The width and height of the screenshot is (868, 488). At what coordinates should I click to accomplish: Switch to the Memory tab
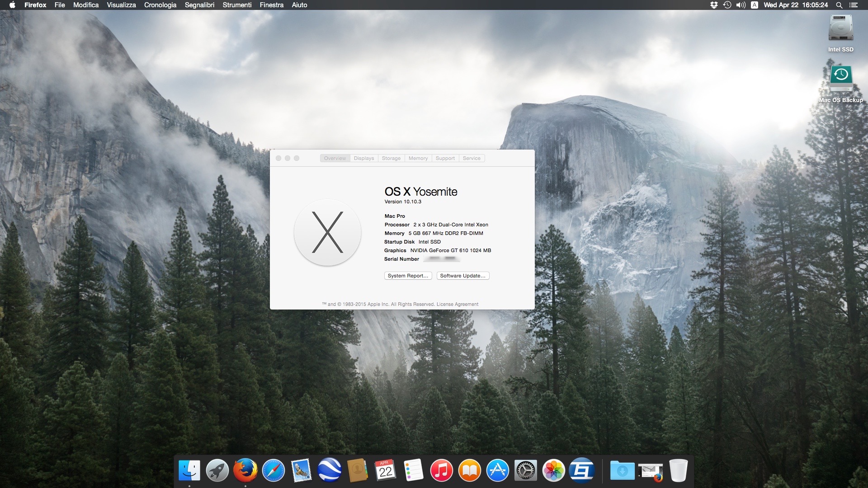pos(418,158)
